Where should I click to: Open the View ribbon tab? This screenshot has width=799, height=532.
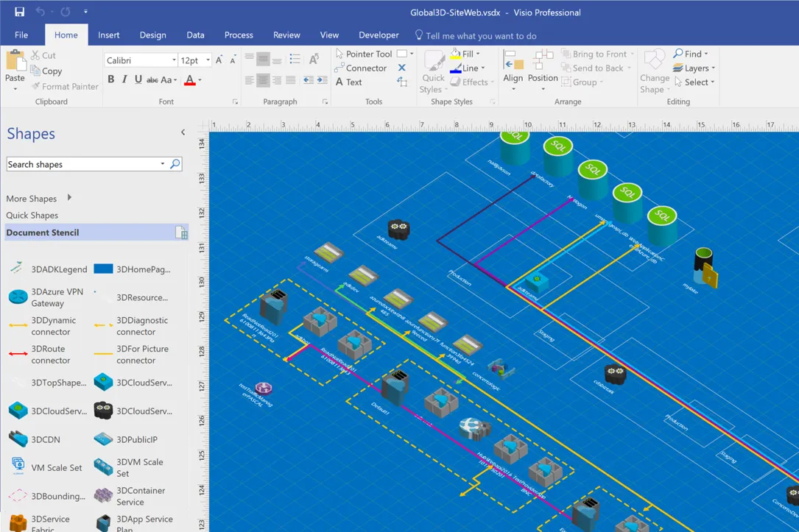[329, 35]
